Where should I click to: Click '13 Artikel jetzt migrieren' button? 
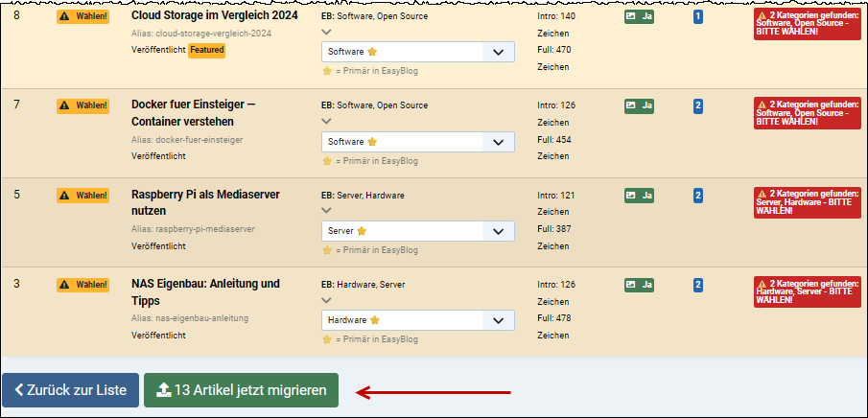(x=241, y=390)
